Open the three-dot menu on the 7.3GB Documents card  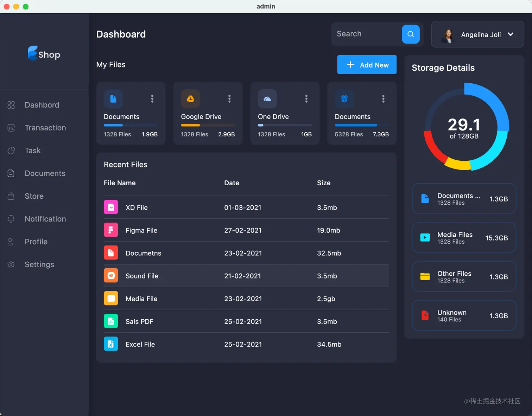[x=383, y=99]
